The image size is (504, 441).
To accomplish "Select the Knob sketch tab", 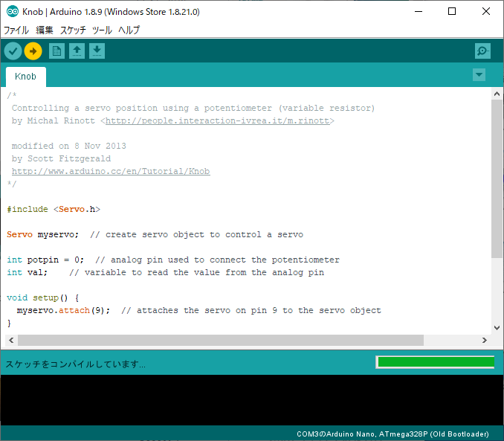I will pos(26,77).
